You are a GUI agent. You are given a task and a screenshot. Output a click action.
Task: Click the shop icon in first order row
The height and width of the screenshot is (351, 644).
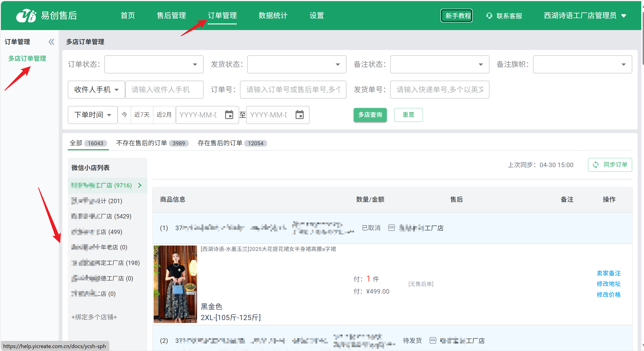(x=392, y=228)
